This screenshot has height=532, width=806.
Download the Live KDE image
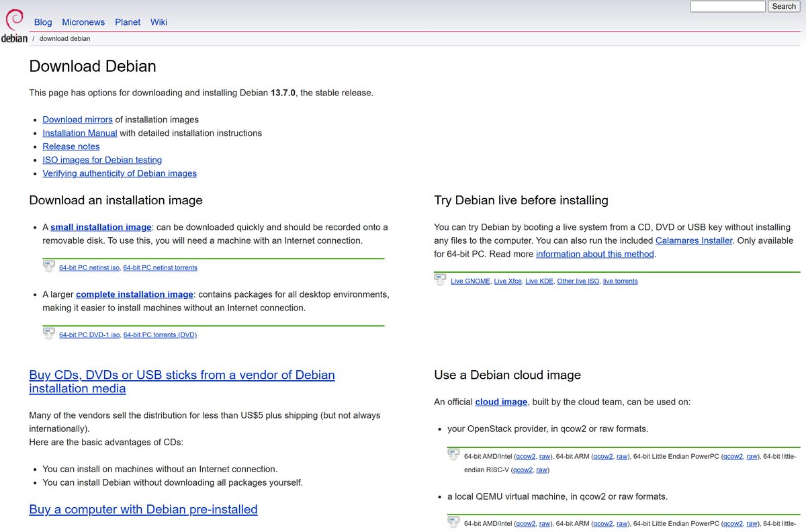[x=539, y=281]
